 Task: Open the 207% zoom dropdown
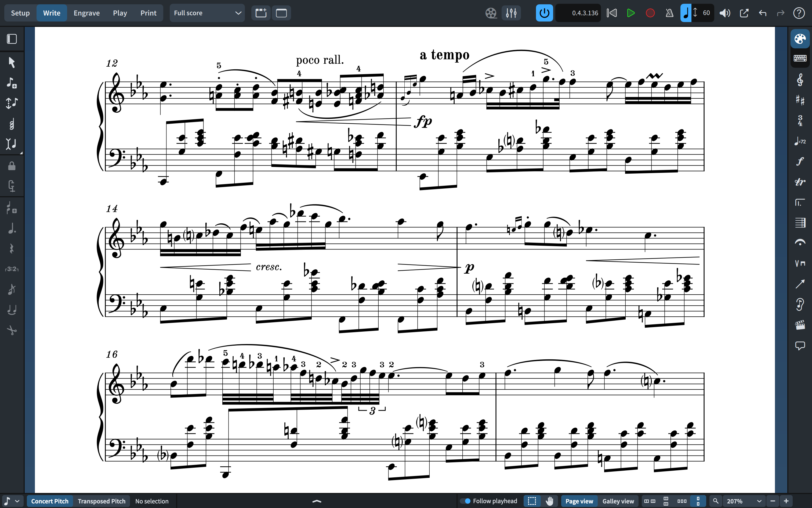pyautogui.click(x=744, y=501)
